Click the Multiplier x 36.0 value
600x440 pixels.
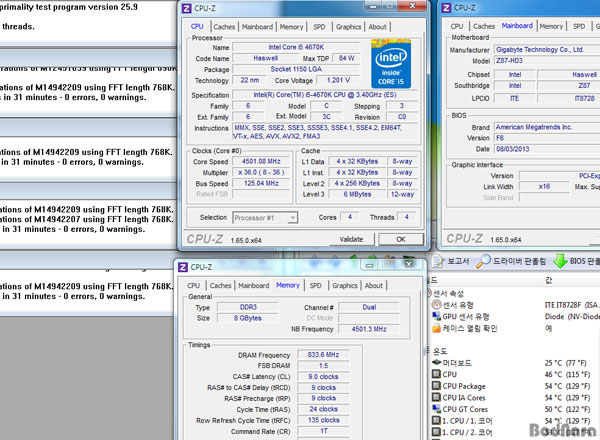point(261,173)
